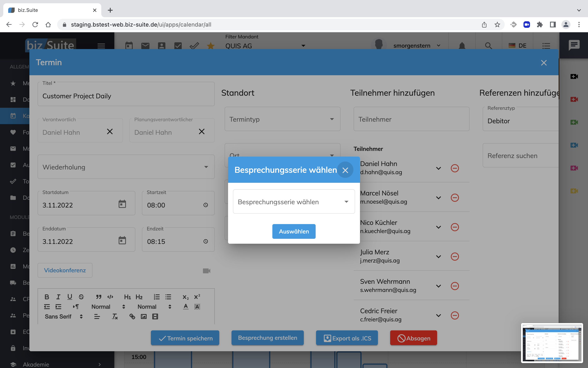Toggle ordered list in the editor
This screenshot has width=588, height=368.
click(x=157, y=297)
